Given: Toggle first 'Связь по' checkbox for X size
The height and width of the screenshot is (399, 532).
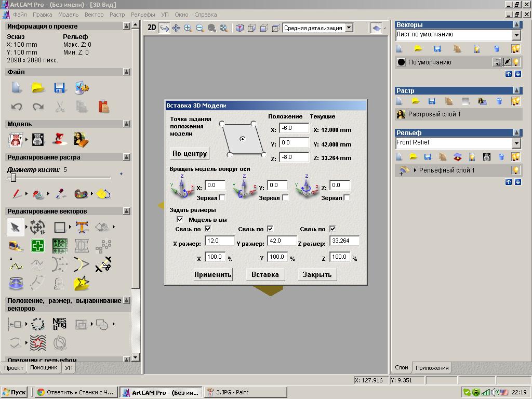Looking at the screenshot, I should click(x=208, y=229).
